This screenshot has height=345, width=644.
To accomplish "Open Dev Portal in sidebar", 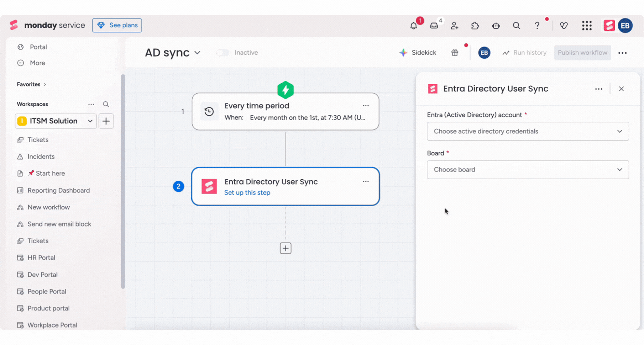I will pyautogui.click(x=42, y=275).
